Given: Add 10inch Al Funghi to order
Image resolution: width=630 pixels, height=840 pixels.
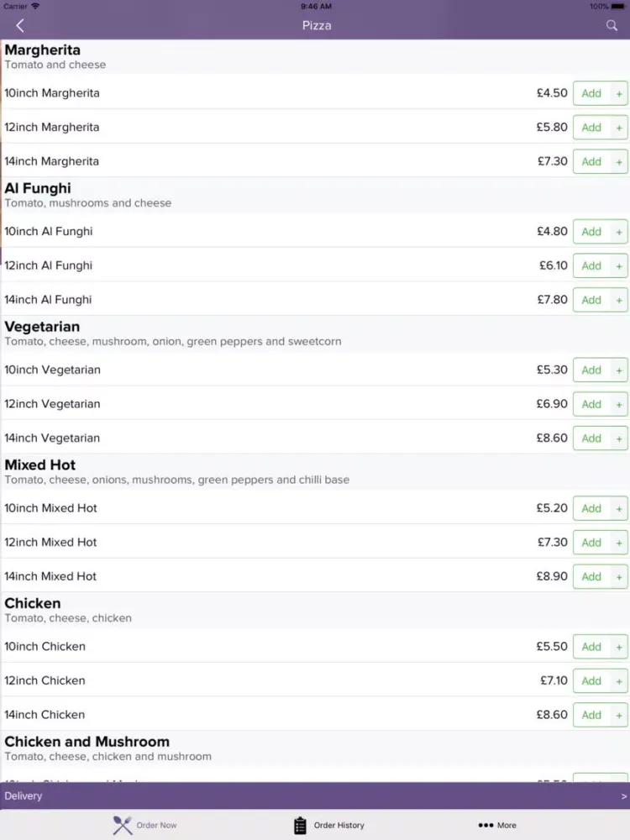Looking at the screenshot, I should 591,232.
